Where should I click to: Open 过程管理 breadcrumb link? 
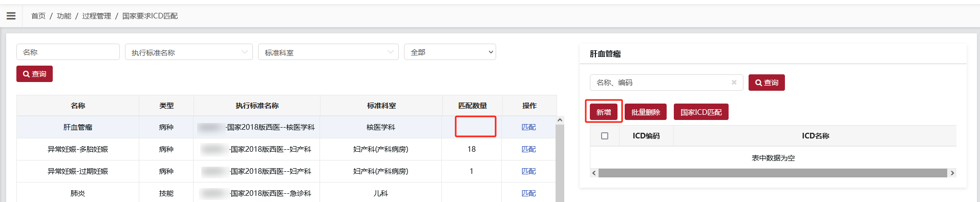(x=96, y=16)
